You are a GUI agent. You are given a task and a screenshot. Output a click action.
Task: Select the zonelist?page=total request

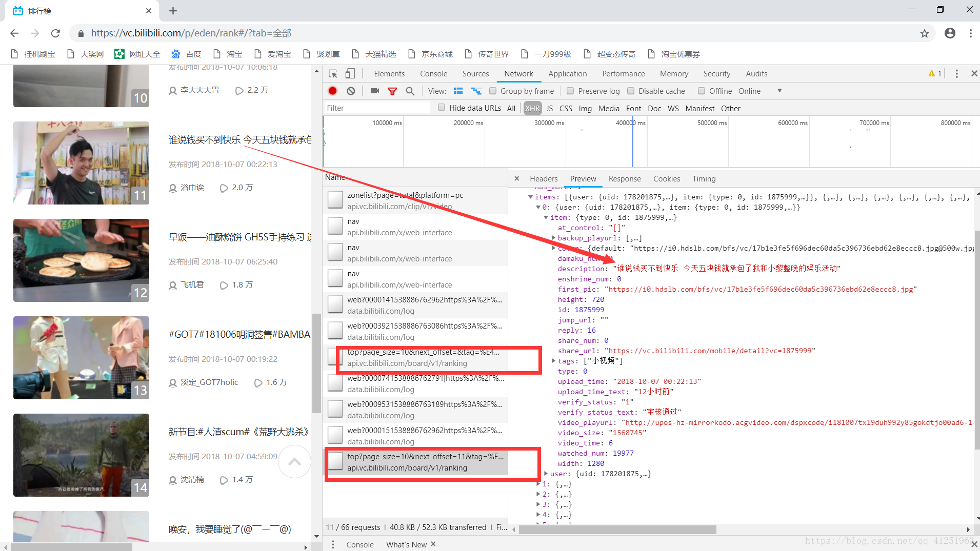pyautogui.click(x=416, y=200)
